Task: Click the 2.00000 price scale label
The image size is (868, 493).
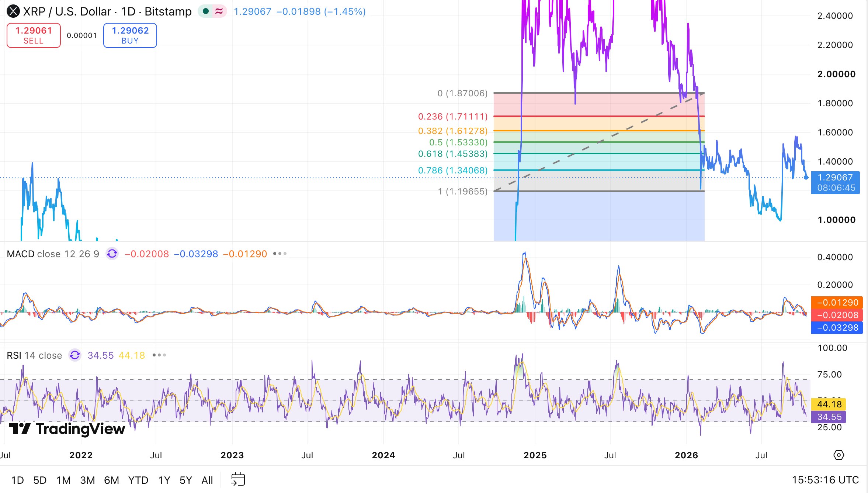Action: (836, 74)
